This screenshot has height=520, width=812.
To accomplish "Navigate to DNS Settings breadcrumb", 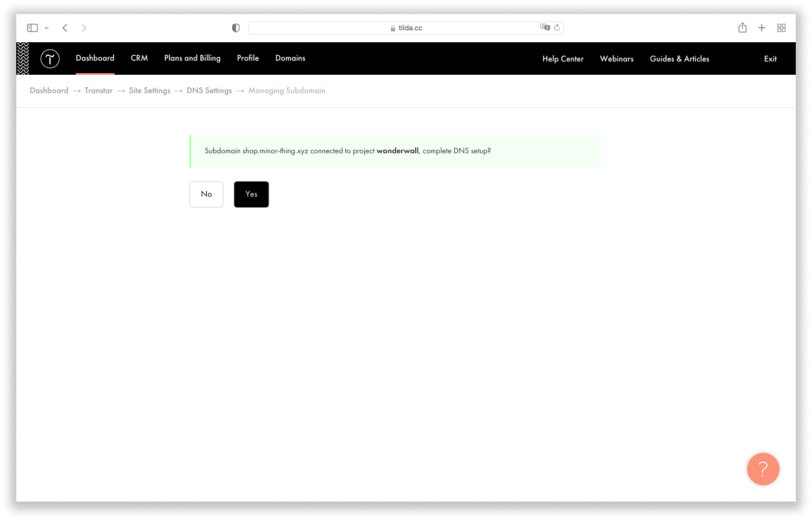I will [x=209, y=90].
